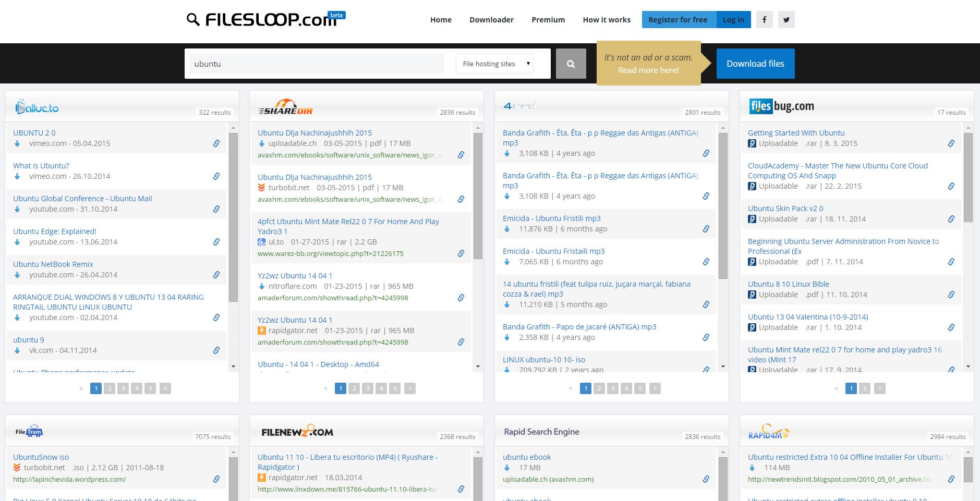The width and height of the screenshot is (980, 501).
Task: Click Register for free button
Action: (677, 20)
